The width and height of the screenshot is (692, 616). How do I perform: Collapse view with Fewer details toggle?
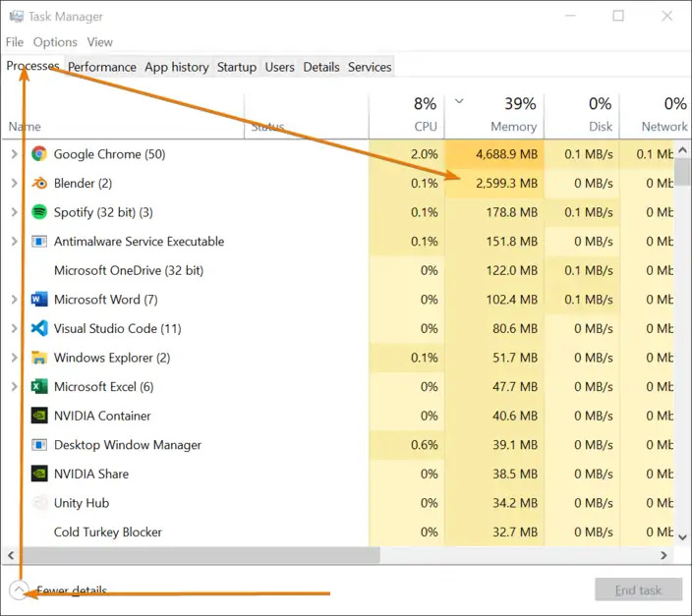pos(19,590)
